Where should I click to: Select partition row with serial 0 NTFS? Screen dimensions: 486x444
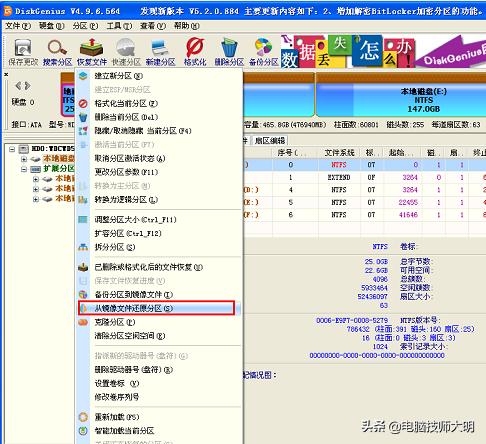[364, 165]
